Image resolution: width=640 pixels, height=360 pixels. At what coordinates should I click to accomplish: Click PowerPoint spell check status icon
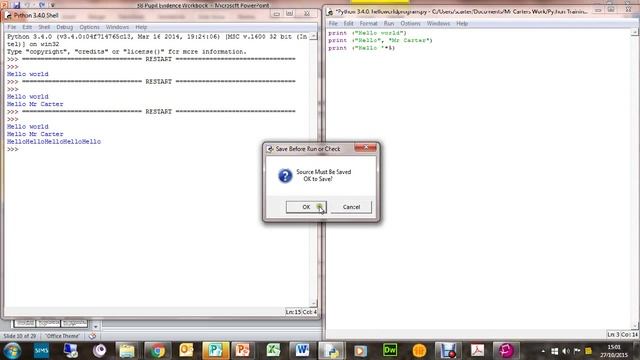[x=93, y=336]
